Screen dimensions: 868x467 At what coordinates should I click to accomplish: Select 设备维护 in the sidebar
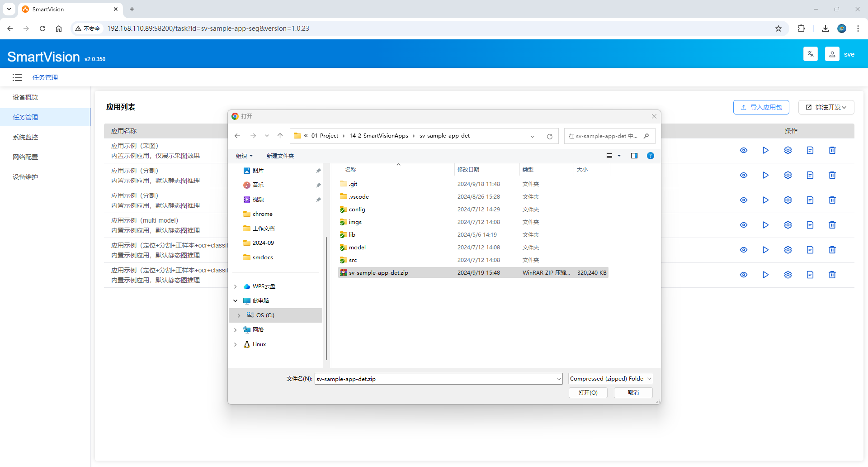tap(45, 177)
